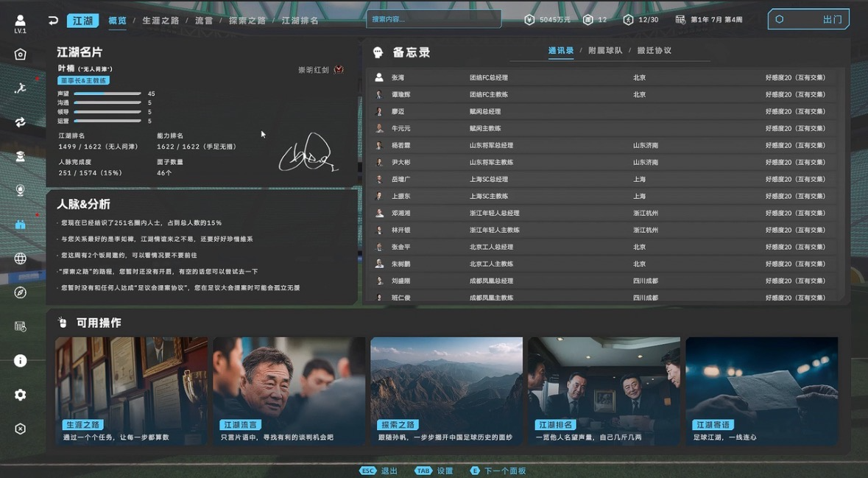
Task: Open the running player training icon
Action: [20, 88]
